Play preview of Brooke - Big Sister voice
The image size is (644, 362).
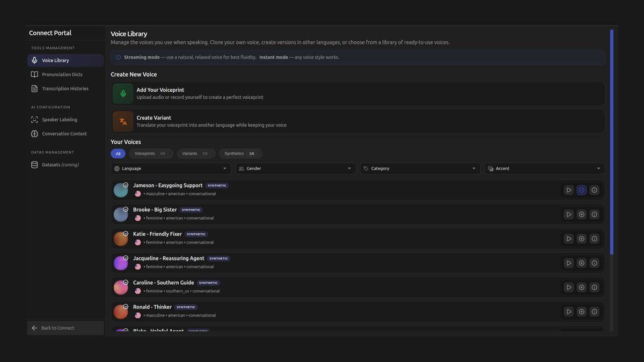(569, 215)
